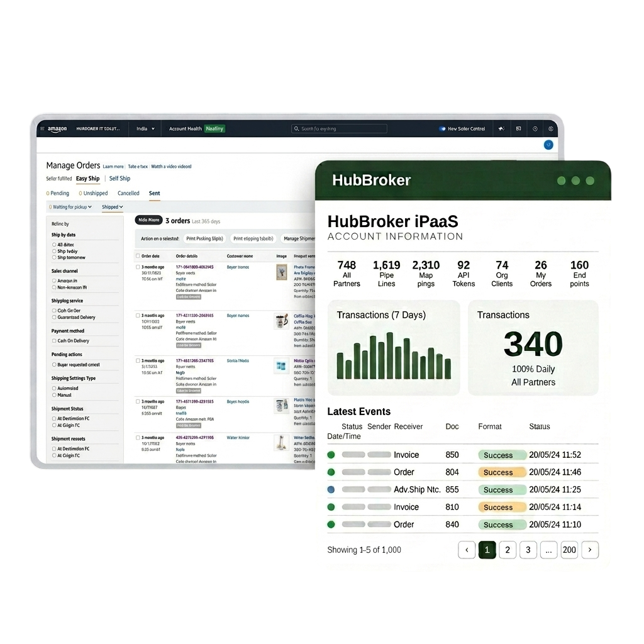Screen dimensions: 644x644
Task: Click the clock icon in Amazon header
Action: [535, 128]
